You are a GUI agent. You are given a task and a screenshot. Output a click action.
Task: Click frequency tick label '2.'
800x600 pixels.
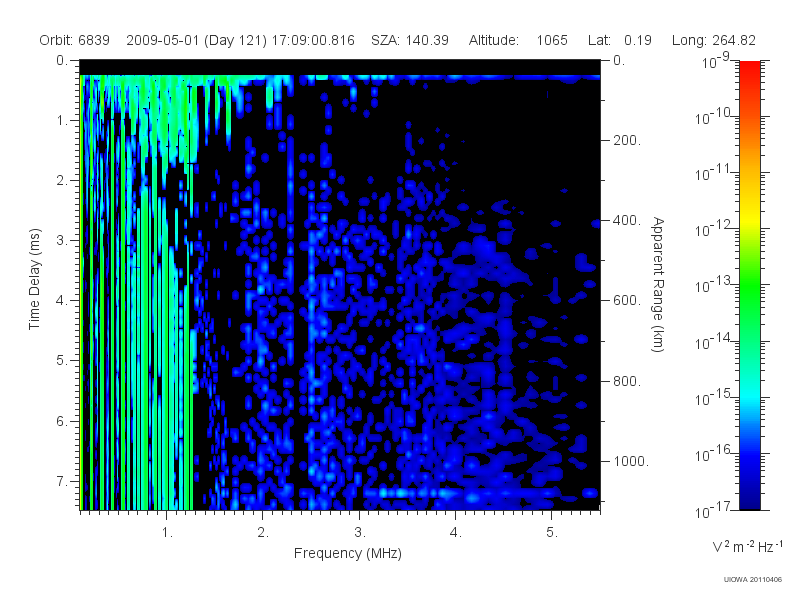coord(263,533)
